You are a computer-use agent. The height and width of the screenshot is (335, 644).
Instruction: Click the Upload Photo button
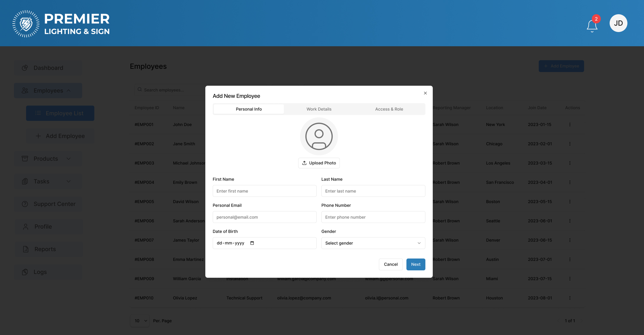click(319, 163)
